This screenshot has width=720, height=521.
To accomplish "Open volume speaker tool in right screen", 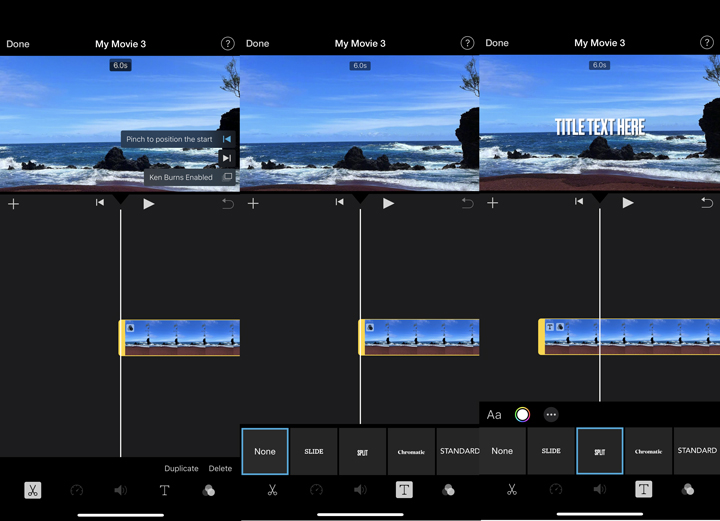I will (x=600, y=489).
